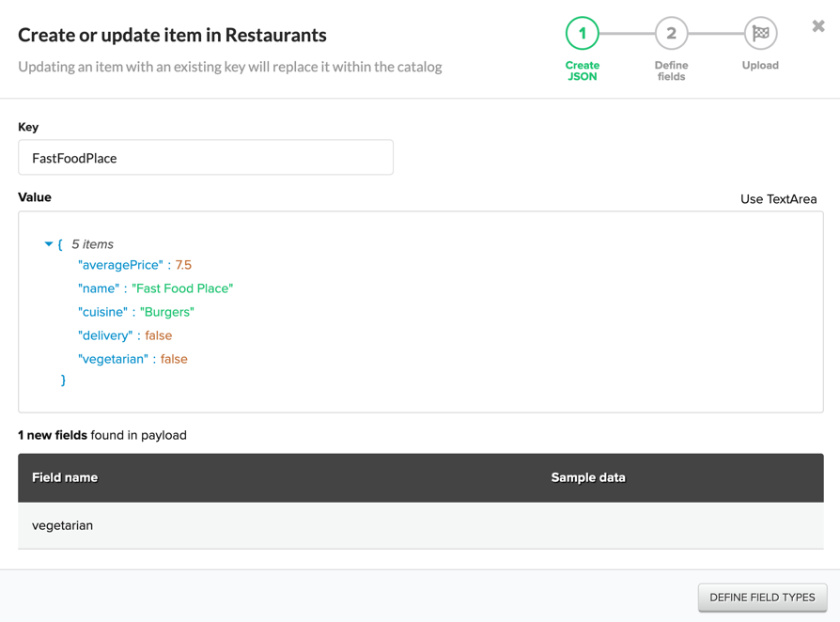This screenshot has height=622, width=840.
Task: Collapse the JSON object tree arrow
Action: [x=49, y=244]
